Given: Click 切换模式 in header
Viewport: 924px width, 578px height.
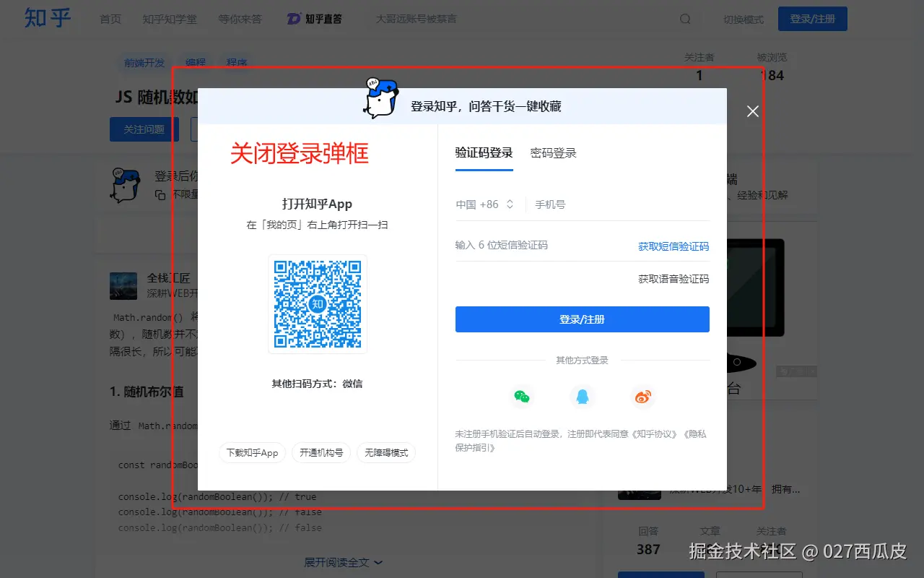Looking at the screenshot, I should pyautogui.click(x=744, y=20).
